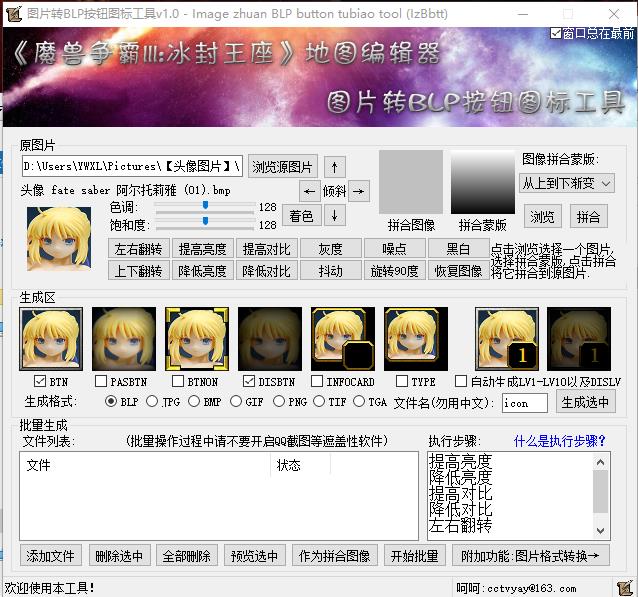Click 左右翻转 flip horizontal button

[138, 249]
